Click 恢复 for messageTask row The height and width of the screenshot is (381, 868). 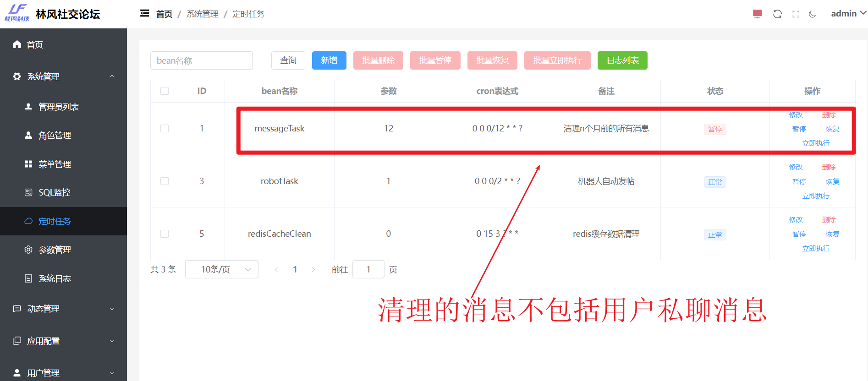point(833,129)
